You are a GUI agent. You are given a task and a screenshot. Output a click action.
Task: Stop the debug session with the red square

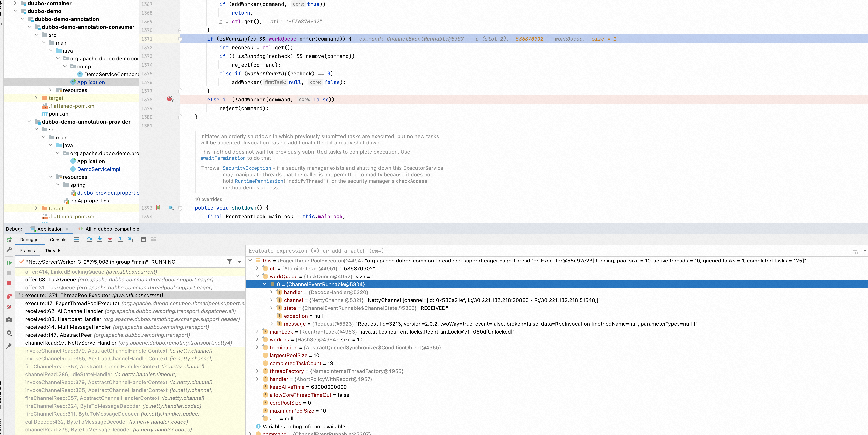pyautogui.click(x=9, y=284)
